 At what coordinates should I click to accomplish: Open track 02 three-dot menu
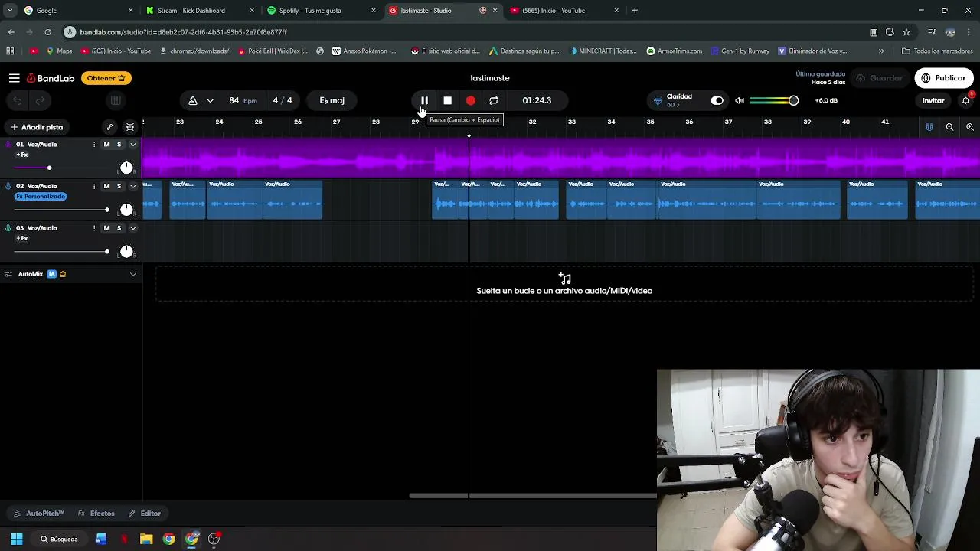pos(94,186)
